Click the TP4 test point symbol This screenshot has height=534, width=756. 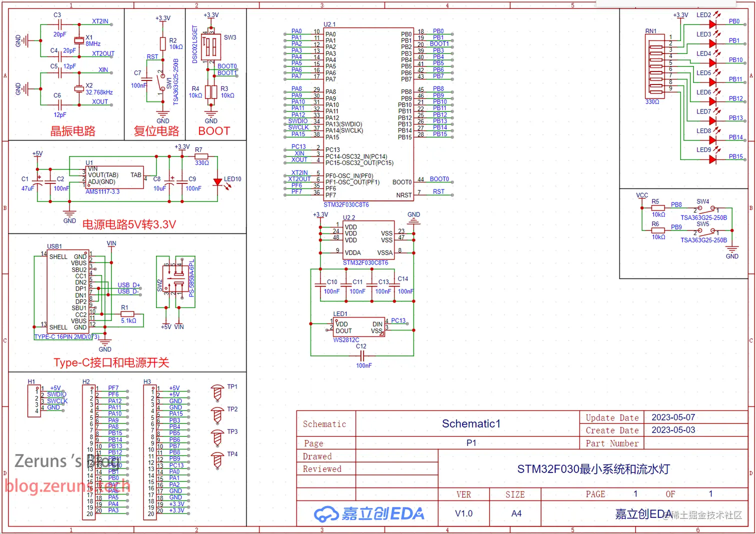(217, 460)
